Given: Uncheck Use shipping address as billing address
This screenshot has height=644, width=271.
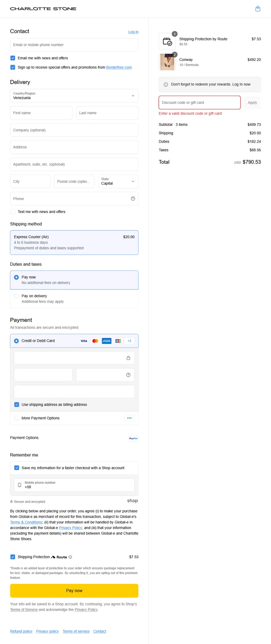Looking at the screenshot, I should point(17,404).
